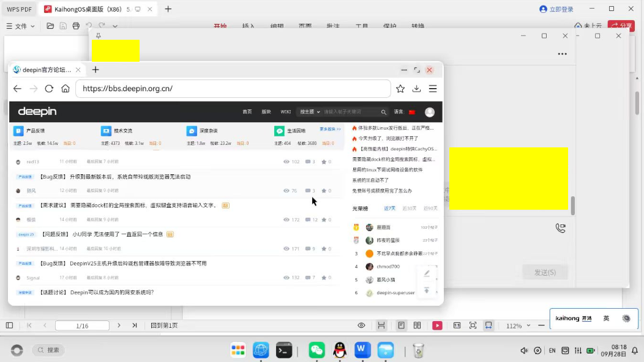
Task: Launch the terminal from the dock
Action: pos(284,350)
